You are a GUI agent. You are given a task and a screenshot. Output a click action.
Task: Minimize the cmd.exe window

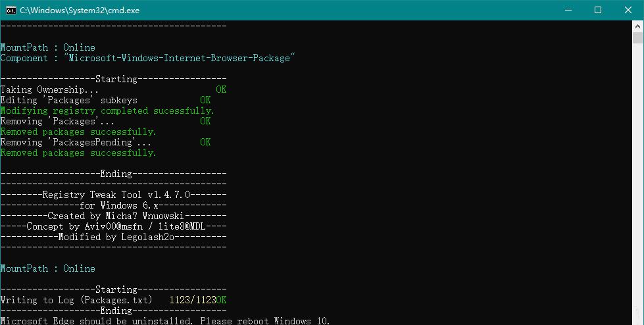568,11
